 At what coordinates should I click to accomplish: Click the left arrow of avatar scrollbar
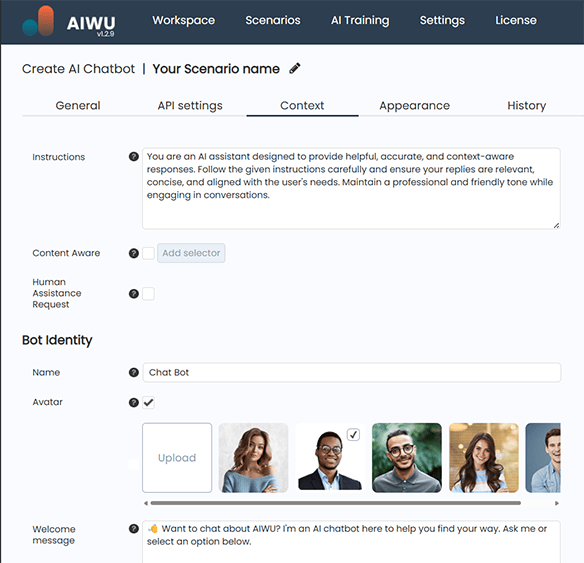pos(146,503)
